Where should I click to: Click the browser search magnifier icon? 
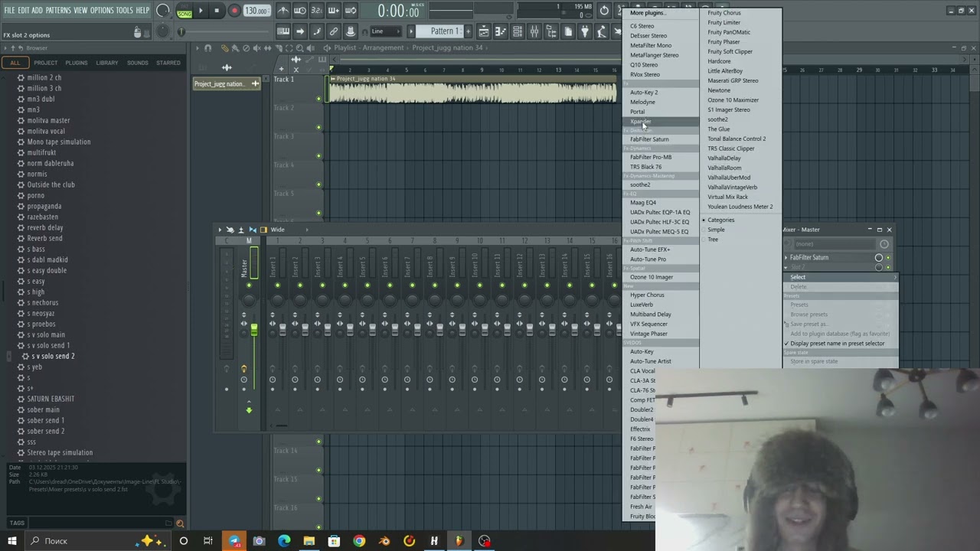tap(180, 523)
